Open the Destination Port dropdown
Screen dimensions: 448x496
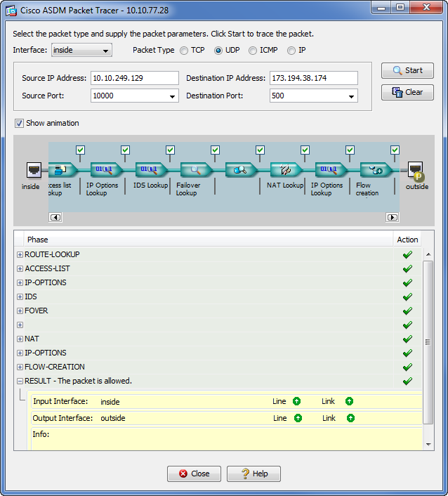pos(351,96)
